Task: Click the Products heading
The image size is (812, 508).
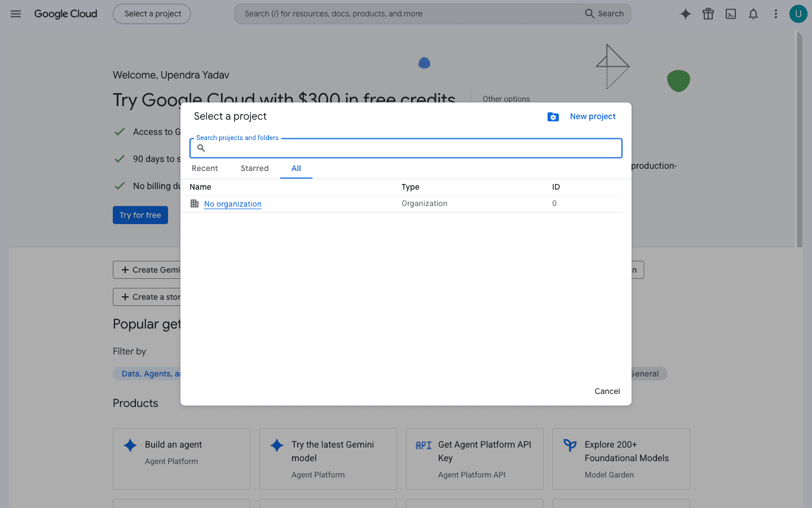Action: point(135,403)
